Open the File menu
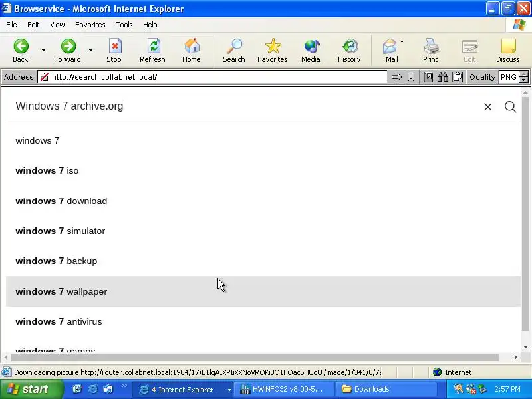 point(11,25)
